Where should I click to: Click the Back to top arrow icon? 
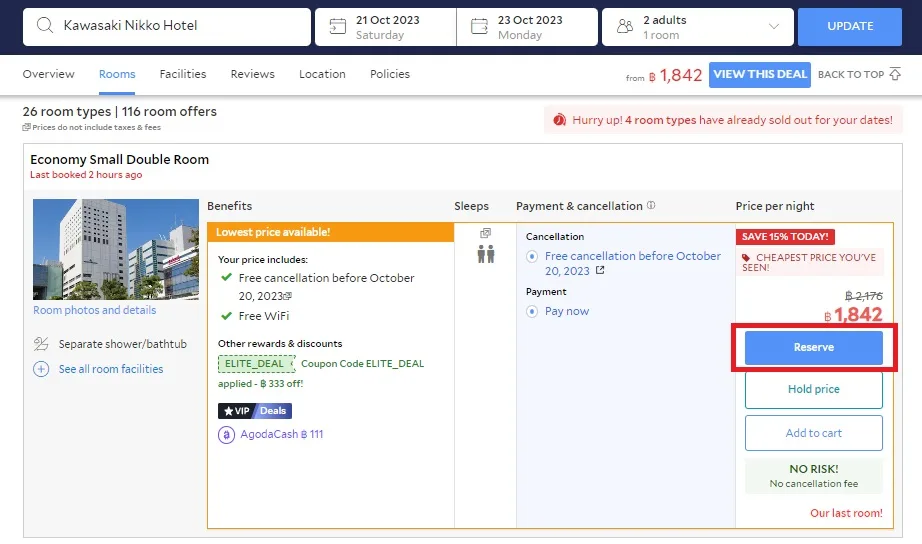[x=895, y=74]
